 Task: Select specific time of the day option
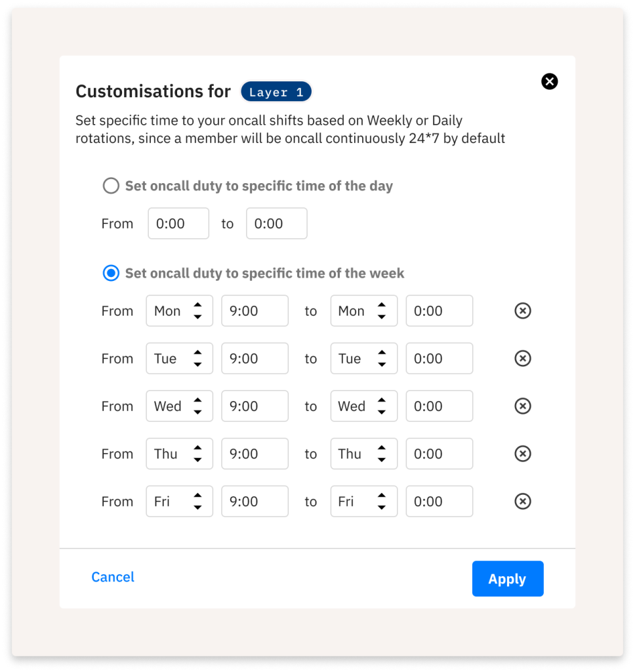click(111, 186)
